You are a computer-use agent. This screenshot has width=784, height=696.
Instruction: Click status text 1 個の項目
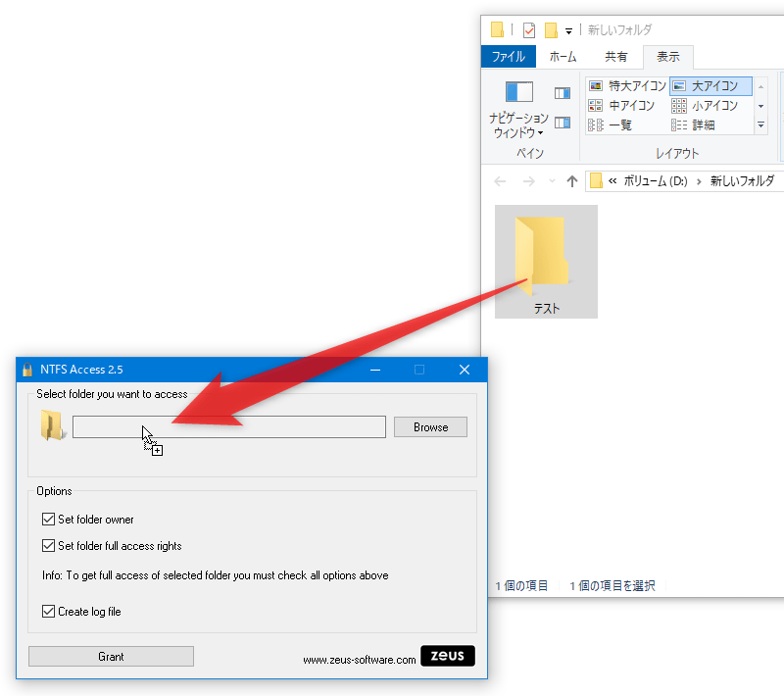pos(521,585)
